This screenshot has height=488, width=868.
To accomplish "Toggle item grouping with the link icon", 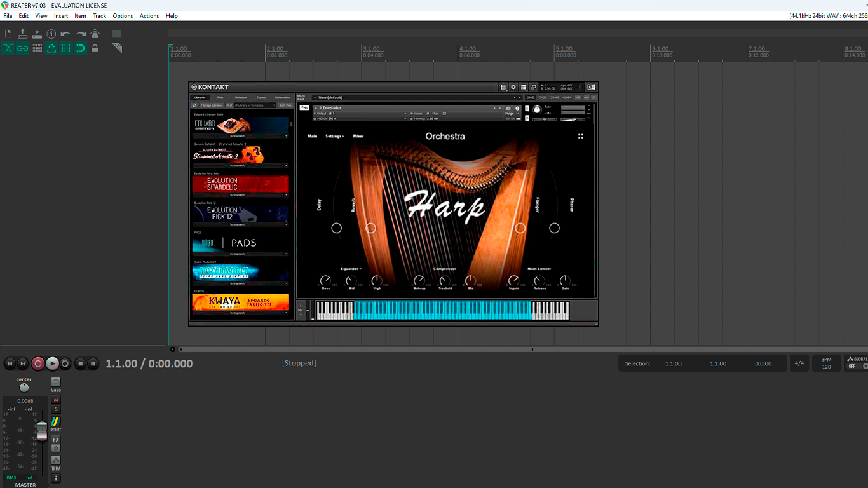I will coord(22,48).
